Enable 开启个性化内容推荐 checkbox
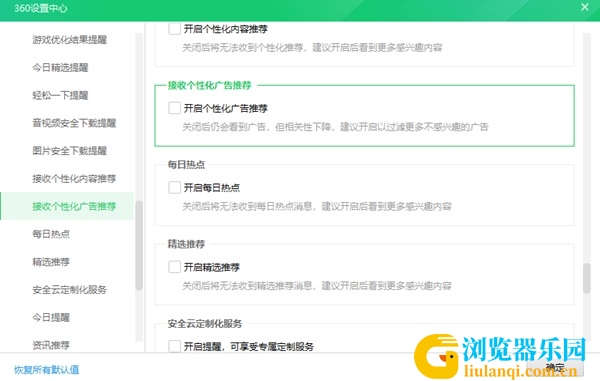Viewport: 600px width, 381px height. (174, 29)
